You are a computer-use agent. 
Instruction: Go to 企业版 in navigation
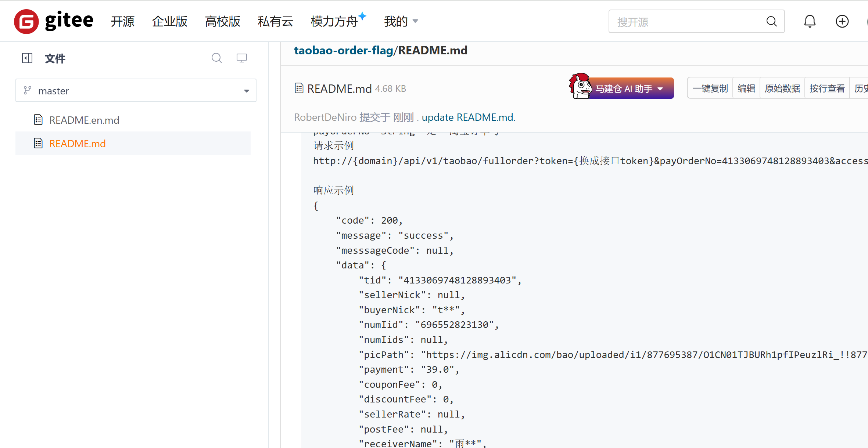tap(170, 22)
